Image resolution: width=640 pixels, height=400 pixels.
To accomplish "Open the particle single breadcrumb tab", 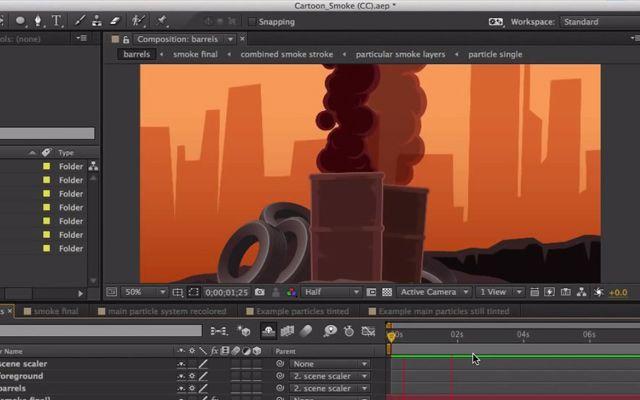I will click(x=495, y=54).
